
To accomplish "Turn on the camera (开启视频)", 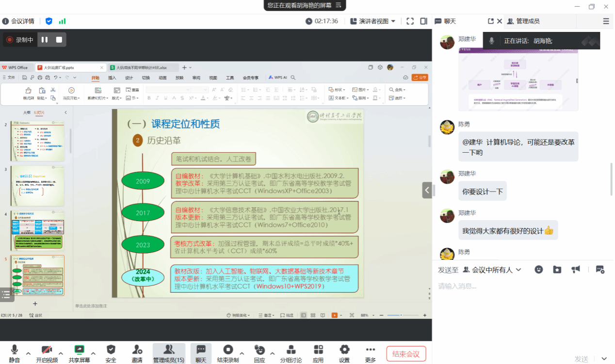I will coord(47,353).
